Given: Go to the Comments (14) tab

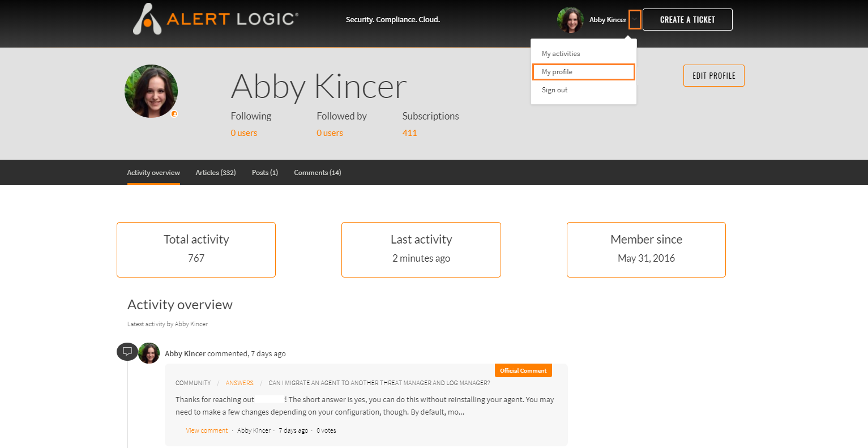Looking at the screenshot, I should (317, 173).
